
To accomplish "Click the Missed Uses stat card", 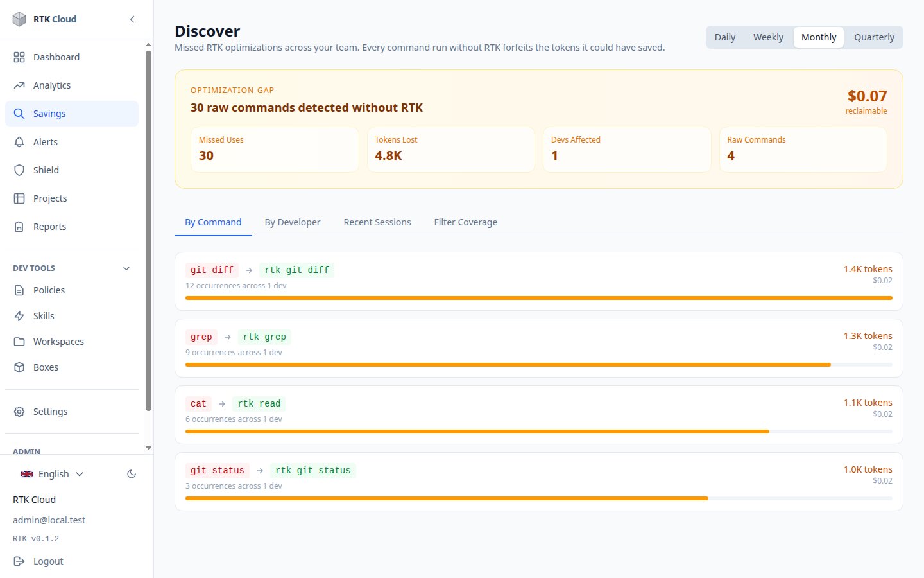I will point(275,150).
